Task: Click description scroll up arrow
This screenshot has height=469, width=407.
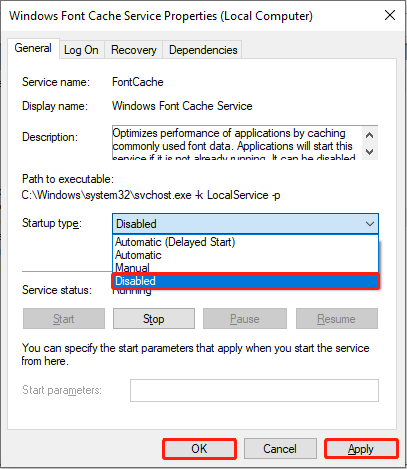Action: click(369, 135)
